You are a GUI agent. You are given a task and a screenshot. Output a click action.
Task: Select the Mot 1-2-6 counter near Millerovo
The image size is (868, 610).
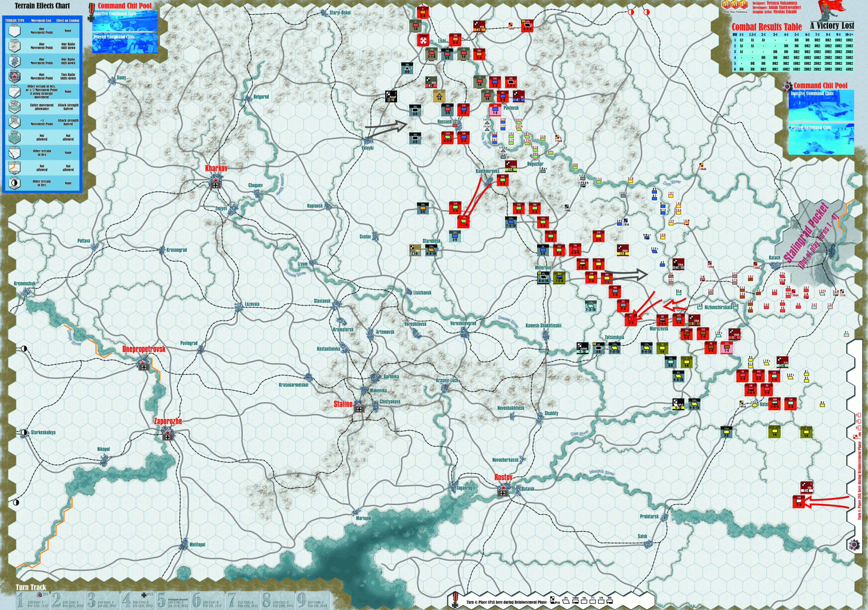559,277
